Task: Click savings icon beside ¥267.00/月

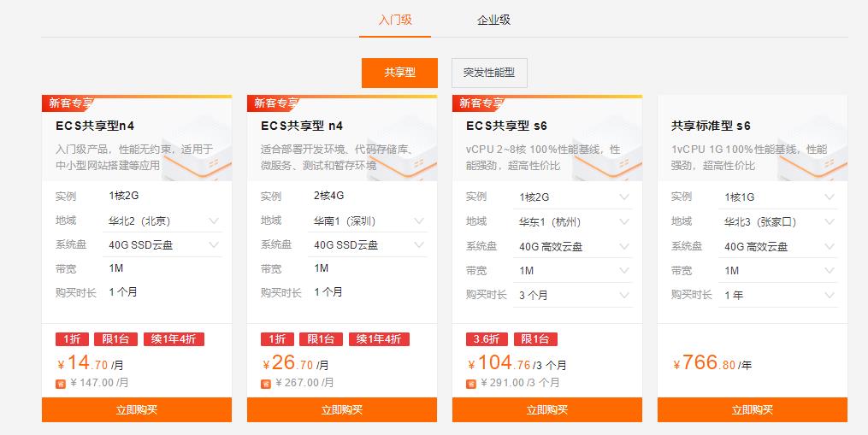Action: 266,384
